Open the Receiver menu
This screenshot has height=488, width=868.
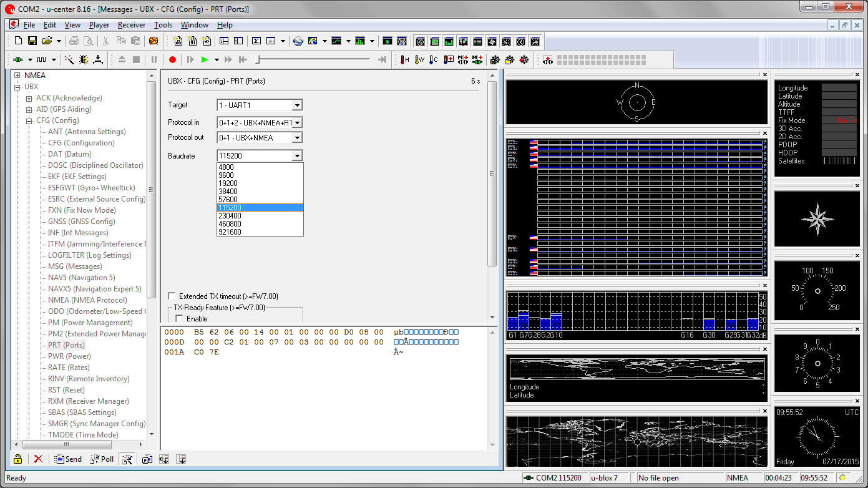(x=132, y=25)
